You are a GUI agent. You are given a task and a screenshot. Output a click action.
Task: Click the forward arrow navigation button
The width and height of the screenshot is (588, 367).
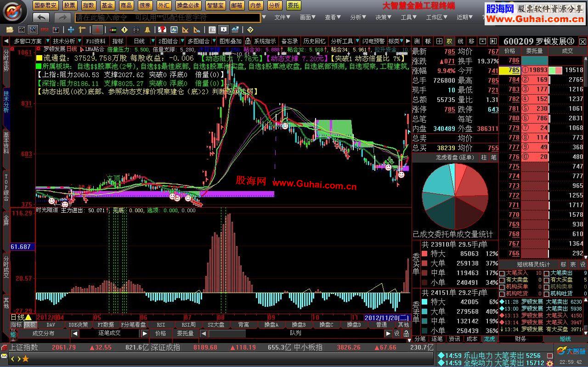[62, 17]
